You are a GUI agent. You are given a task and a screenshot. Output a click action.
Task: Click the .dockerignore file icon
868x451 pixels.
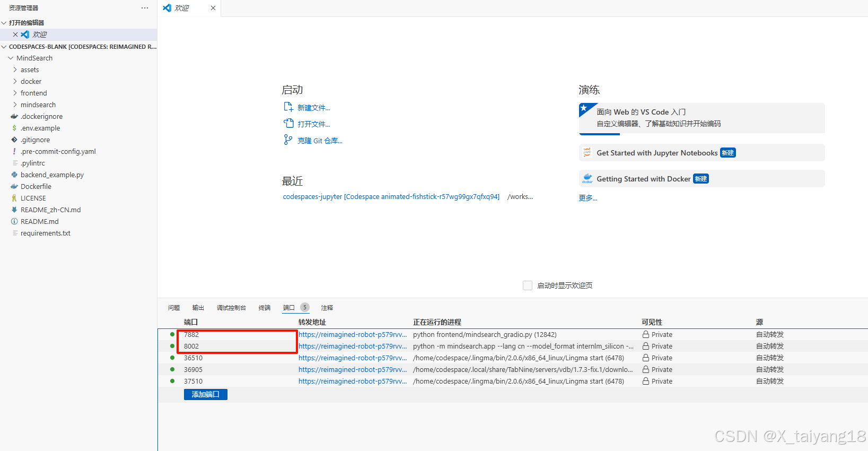[14, 117]
